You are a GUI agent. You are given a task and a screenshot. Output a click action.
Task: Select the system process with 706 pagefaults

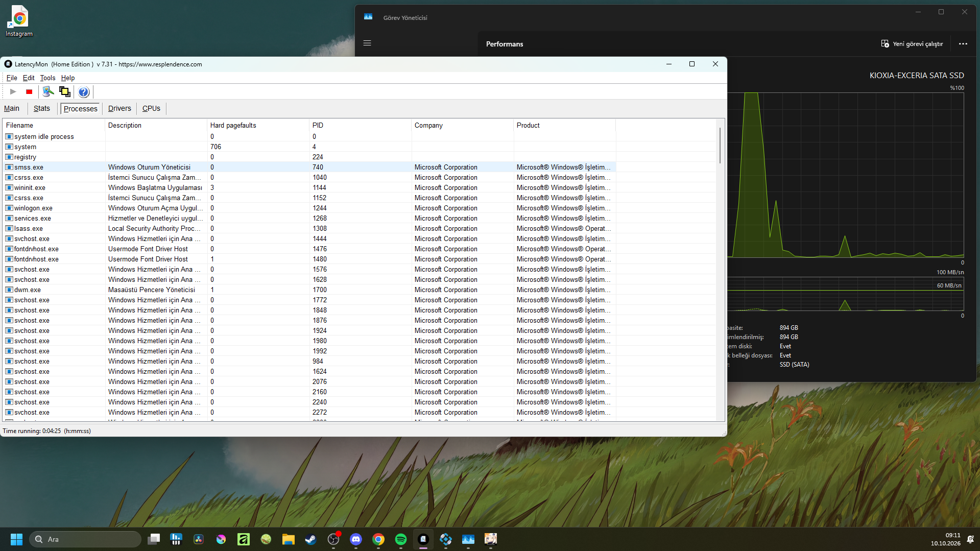click(x=309, y=147)
